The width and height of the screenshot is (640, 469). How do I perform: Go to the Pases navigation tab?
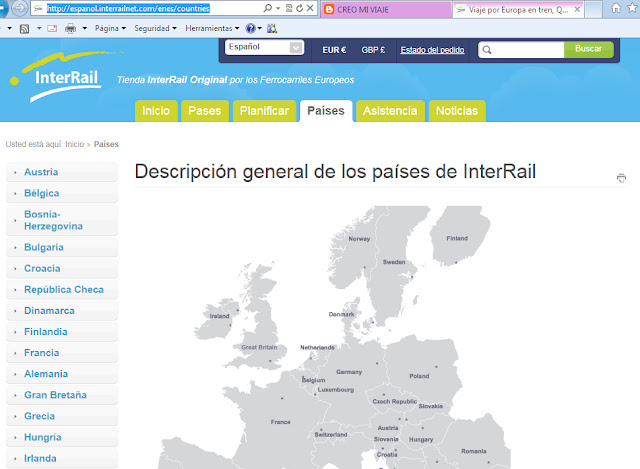click(x=204, y=111)
